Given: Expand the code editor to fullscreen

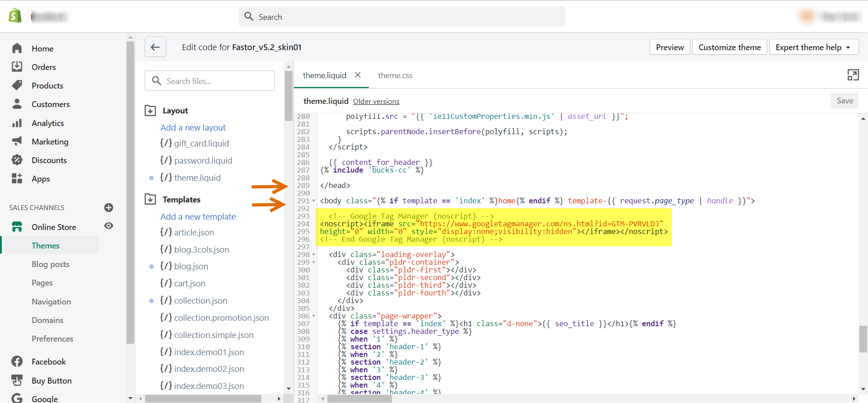Looking at the screenshot, I should tap(853, 75).
